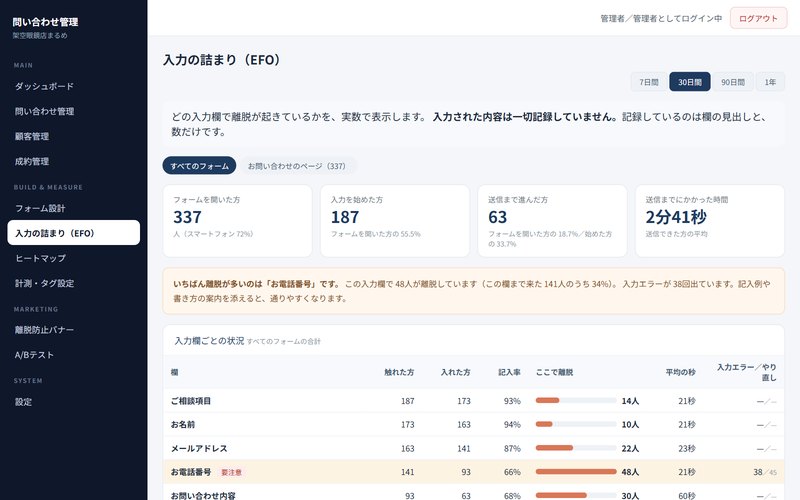This screenshot has height=500, width=800.
Task: Select 入力の詰まり（EFO） sidebar item
Action: point(73,233)
